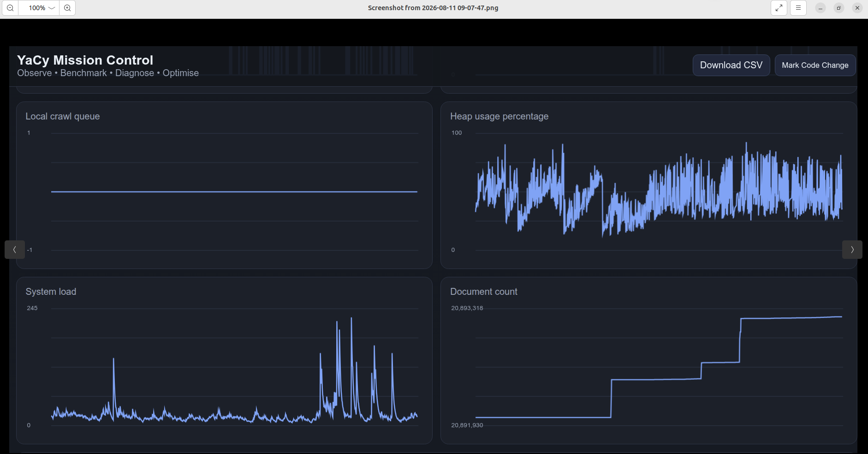The height and width of the screenshot is (454, 868).
Task: Click the tallest spike in System load chart
Action: tap(351, 319)
